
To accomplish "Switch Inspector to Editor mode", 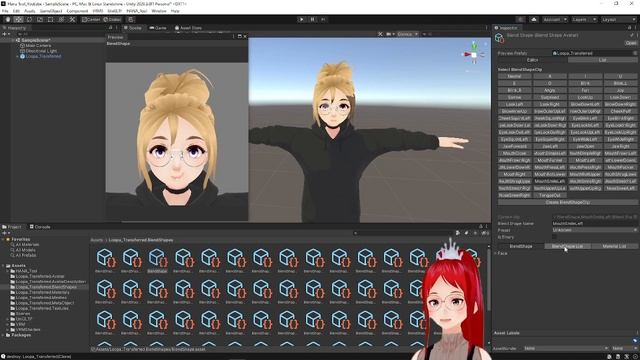I will (x=532, y=60).
